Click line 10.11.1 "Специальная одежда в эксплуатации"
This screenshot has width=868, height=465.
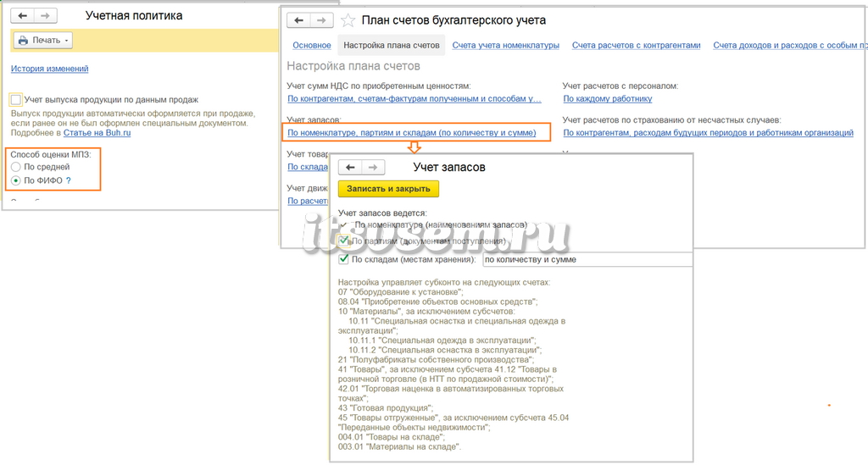point(442,340)
